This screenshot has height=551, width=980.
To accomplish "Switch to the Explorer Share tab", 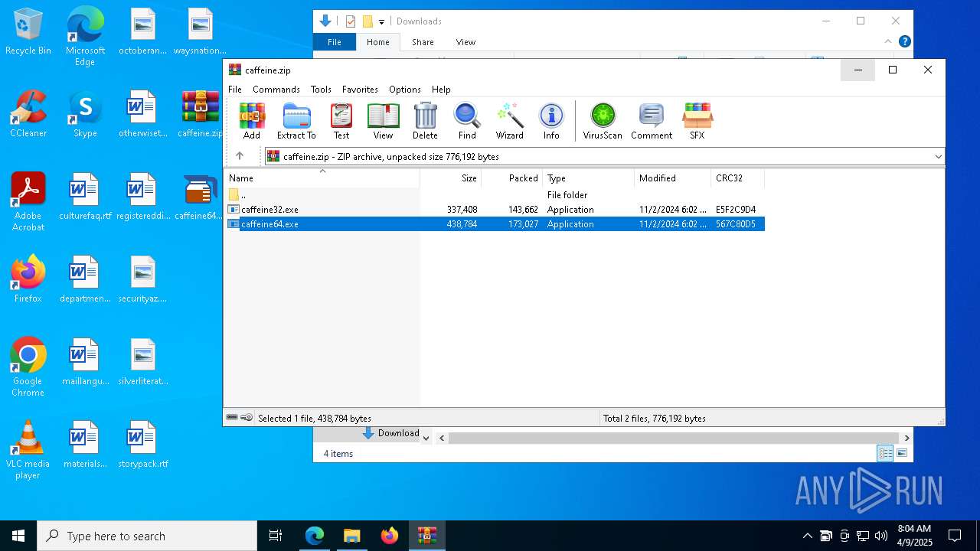I will pos(423,42).
